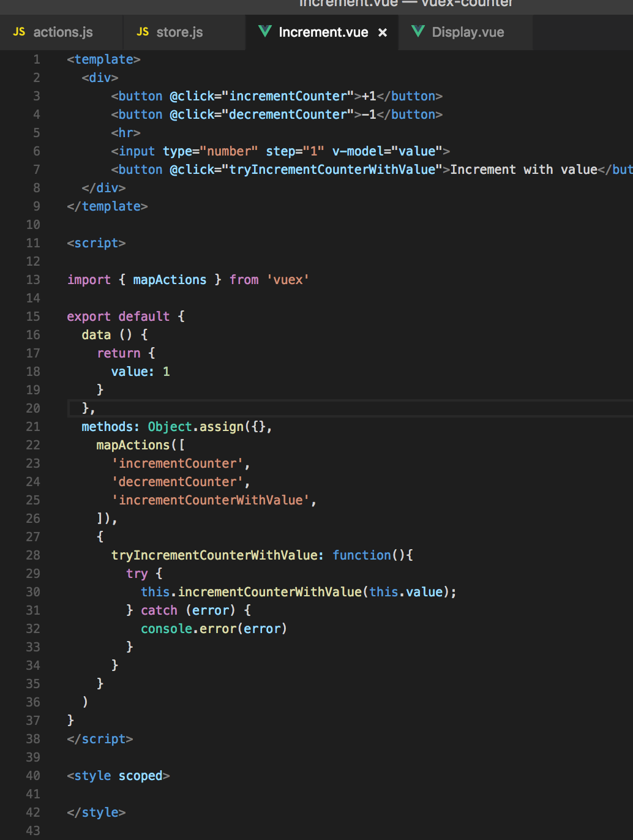Screen dimensions: 633x840
Task: Click type="number" attribute on line 6
Action: click(211, 151)
